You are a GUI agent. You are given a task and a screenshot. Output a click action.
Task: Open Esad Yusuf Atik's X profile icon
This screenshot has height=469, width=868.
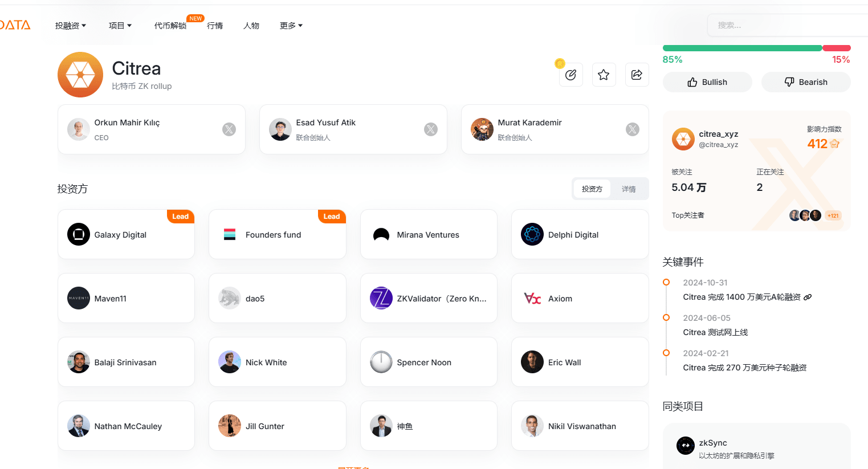[x=431, y=129]
